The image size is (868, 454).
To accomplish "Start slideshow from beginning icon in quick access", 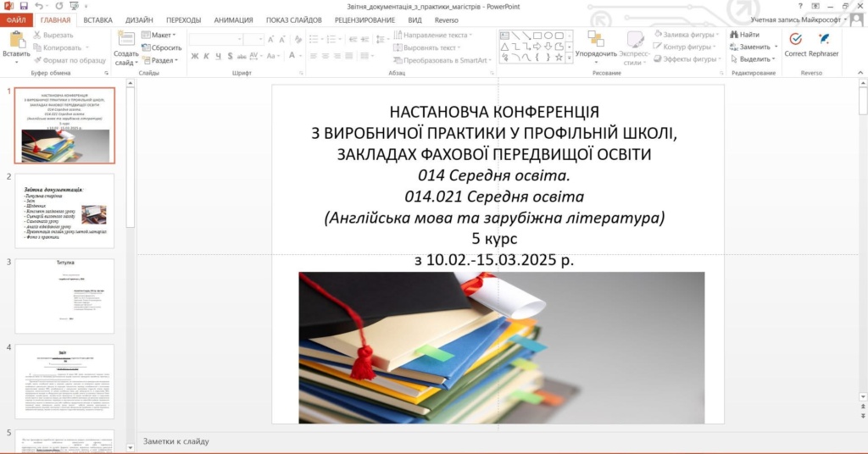I will point(74,6).
